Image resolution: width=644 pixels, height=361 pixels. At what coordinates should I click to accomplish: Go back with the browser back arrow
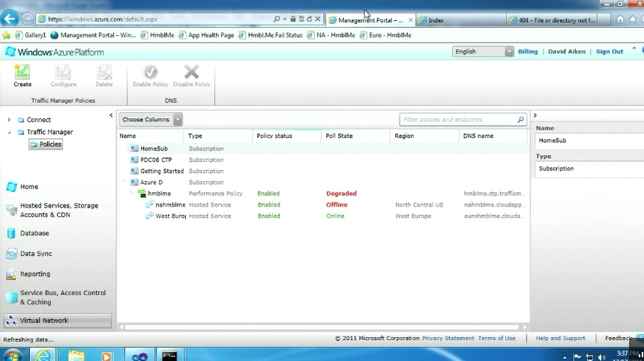point(10,19)
